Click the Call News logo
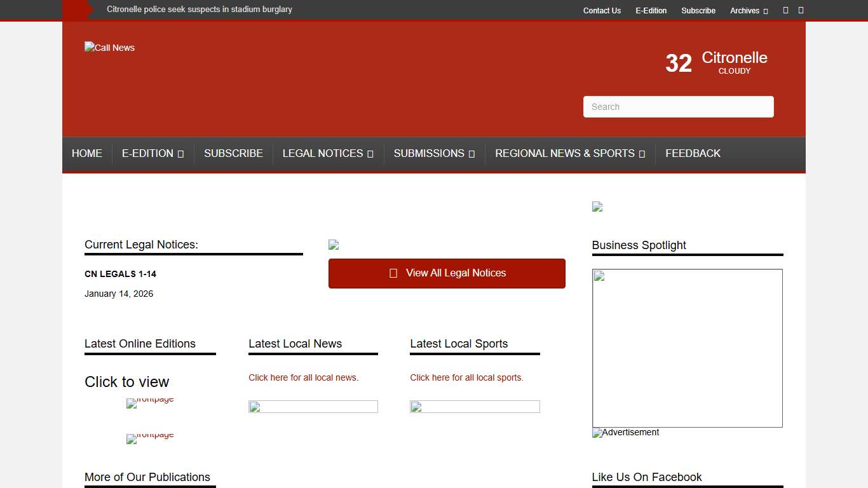 tap(109, 47)
